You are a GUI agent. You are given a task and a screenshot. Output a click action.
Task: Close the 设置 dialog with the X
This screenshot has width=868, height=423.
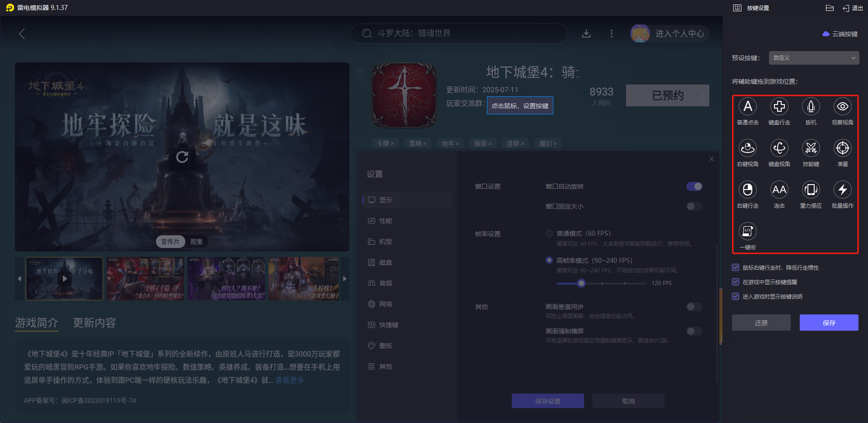click(712, 159)
